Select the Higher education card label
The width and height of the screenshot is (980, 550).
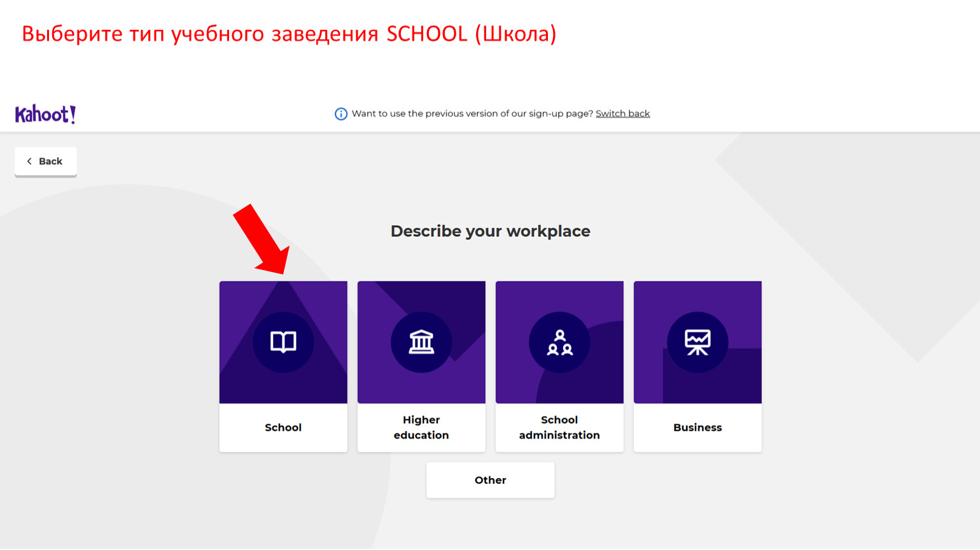421,428
